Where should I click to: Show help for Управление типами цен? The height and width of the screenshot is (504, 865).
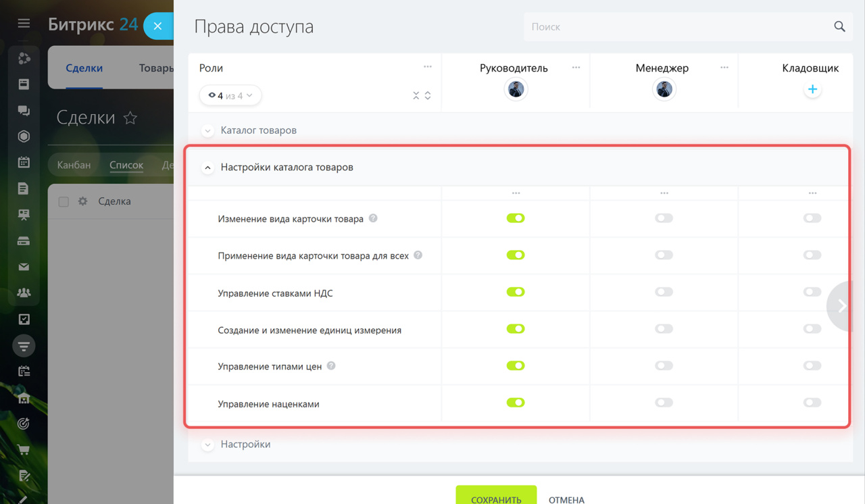point(331,366)
